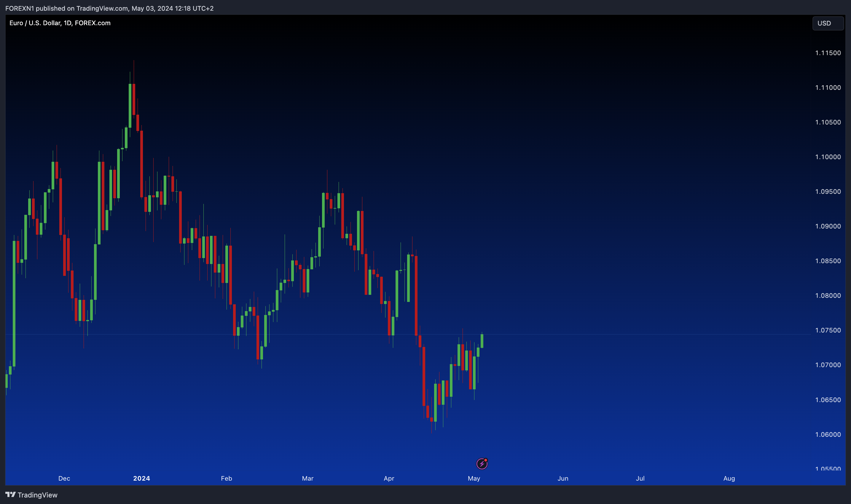
Task: Click the 1.08500 price label
Action: pos(828,260)
